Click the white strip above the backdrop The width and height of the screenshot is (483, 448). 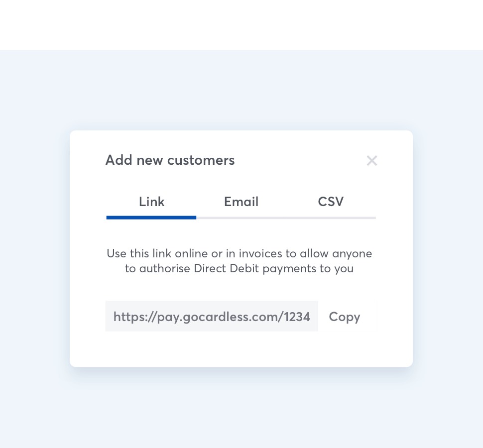click(x=241, y=25)
